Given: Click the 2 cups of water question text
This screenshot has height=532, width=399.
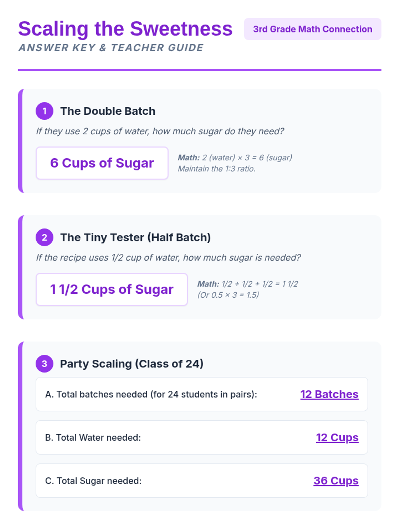Looking at the screenshot, I should [x=160, y=131].
